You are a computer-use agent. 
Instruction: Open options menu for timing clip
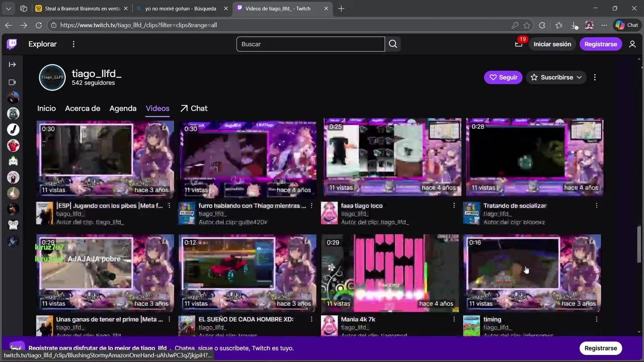pos(597,319)
